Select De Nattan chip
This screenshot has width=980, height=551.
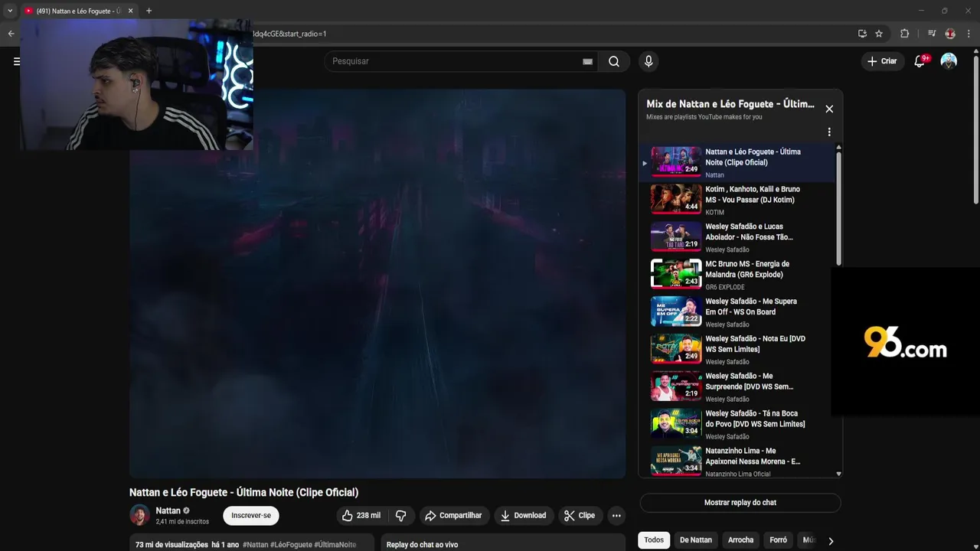(x=696, y=540)
